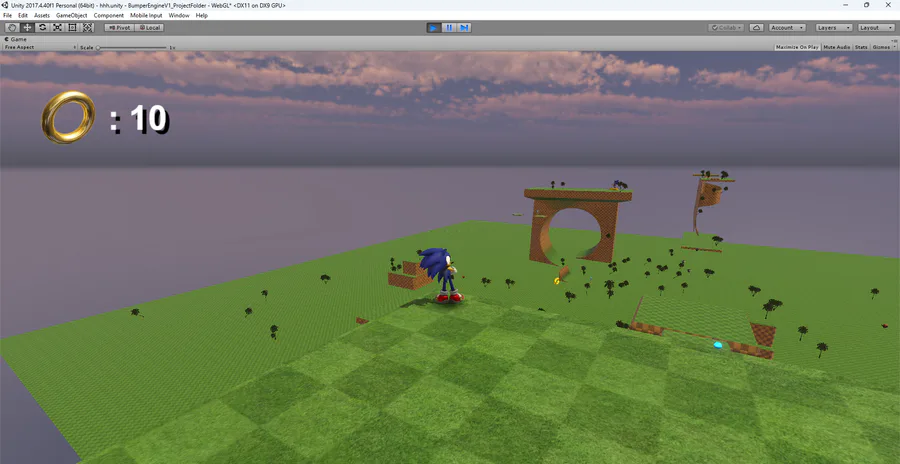Screen dimensions: 900x464
Task: Advance one frame with Step button
Action: pos(464,28)
